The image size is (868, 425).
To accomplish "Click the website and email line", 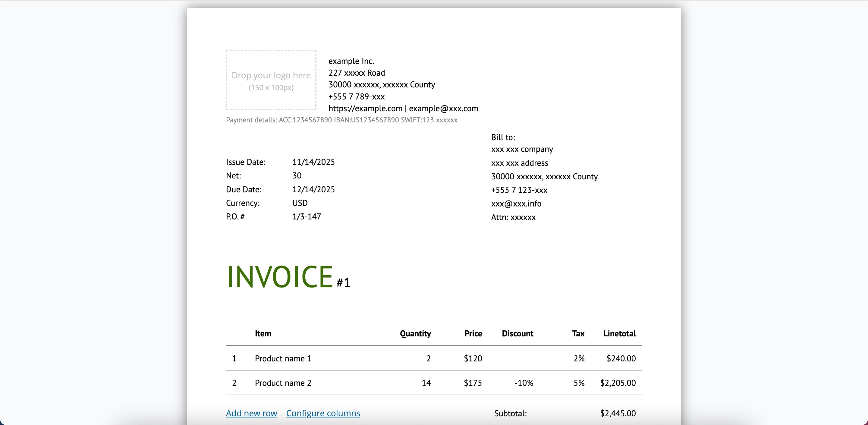I will point(403,109).
